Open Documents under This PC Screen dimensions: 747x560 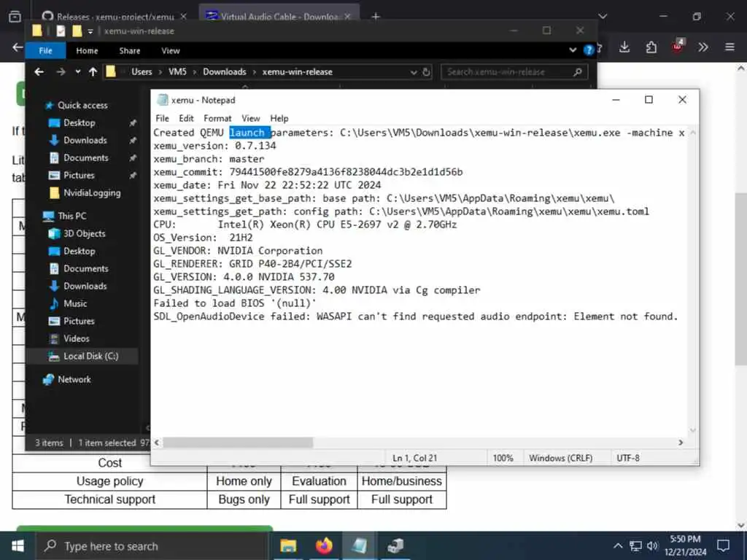pos(86,268)
